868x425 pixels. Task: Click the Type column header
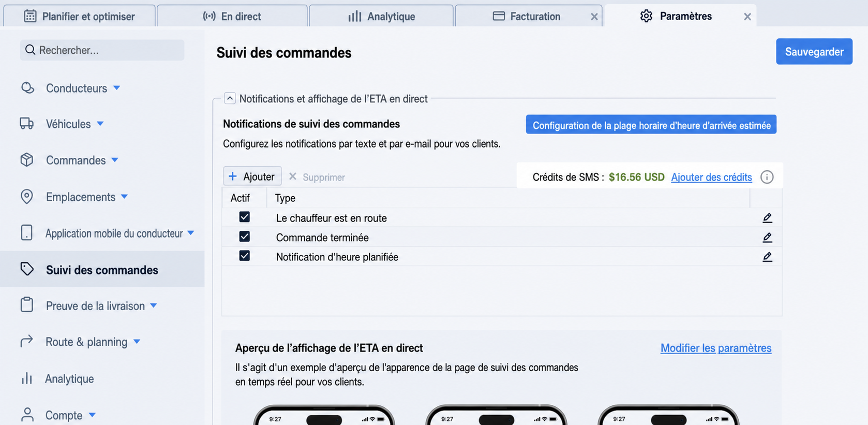[x=285, y=198]
